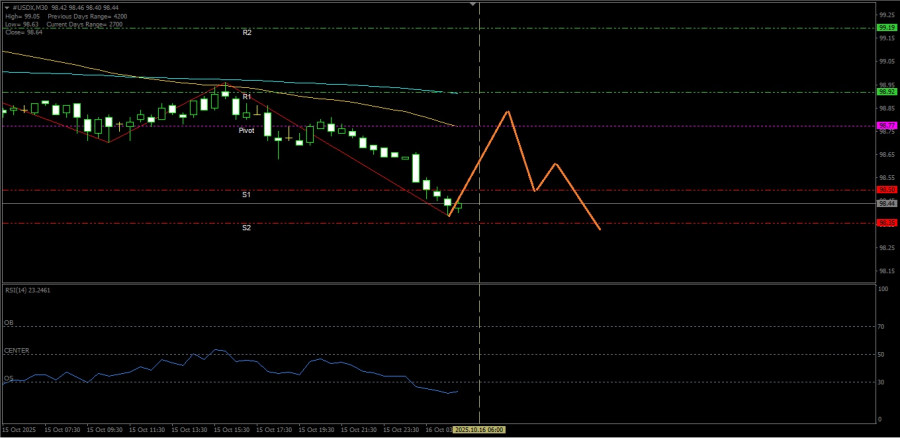
Task: Select the blue RSI line
Action: click(x=300, y=369)
